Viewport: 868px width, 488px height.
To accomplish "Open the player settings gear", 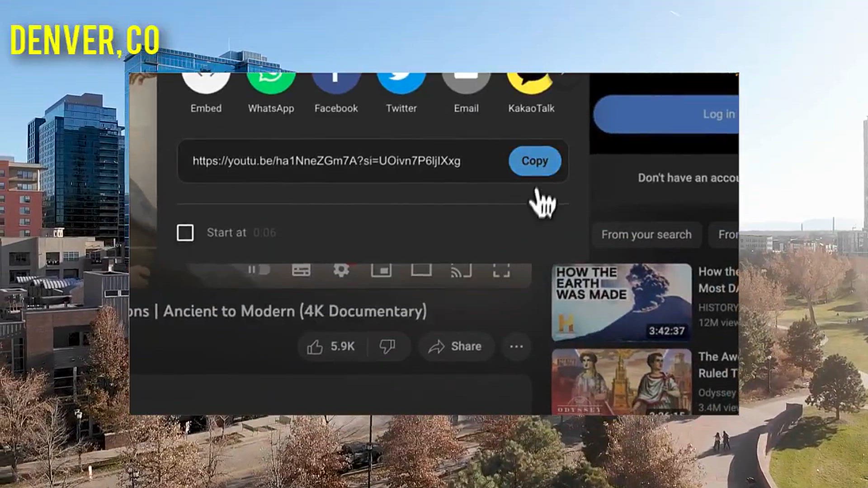I will [341, 270].
